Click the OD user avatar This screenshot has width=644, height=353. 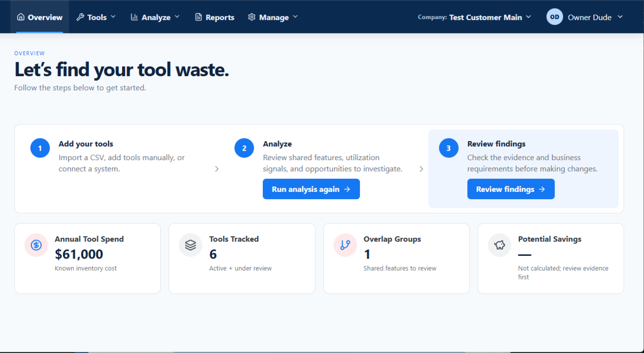tap(555, 17)
